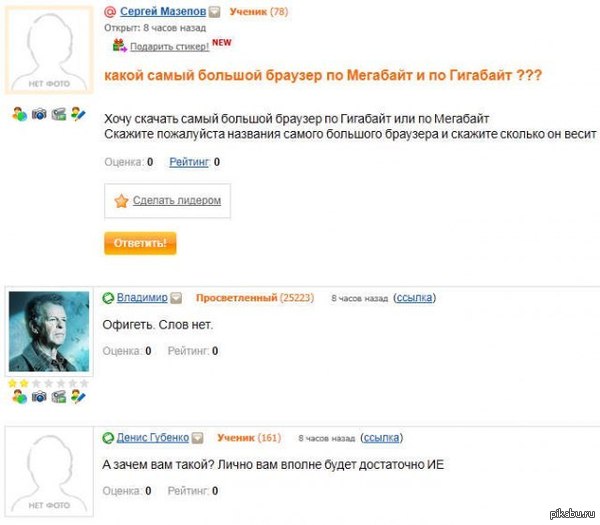600x525 pixels.
Task: Click the video icon under the asker's avatar
Action: coord(59,115)
